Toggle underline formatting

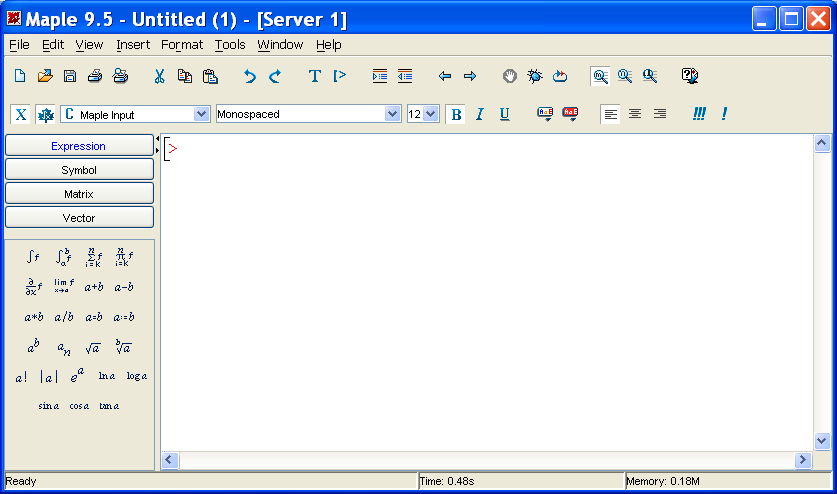(504, 114)
